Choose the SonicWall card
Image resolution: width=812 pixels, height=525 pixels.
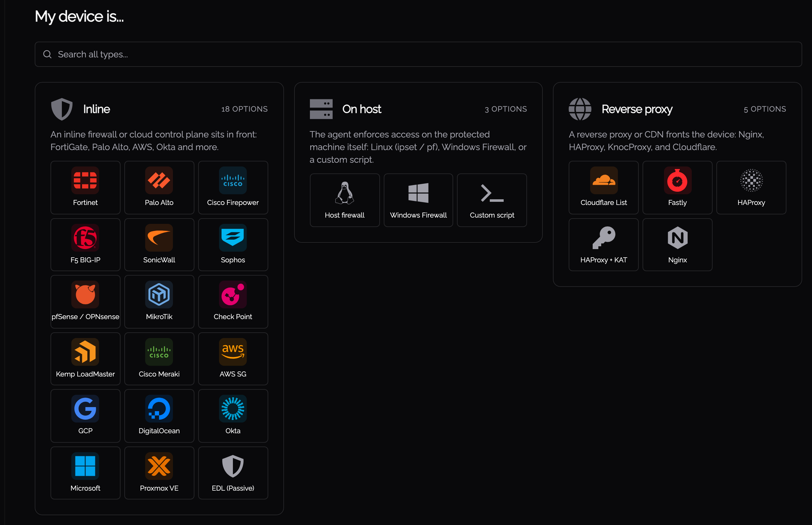pos(159,244)
